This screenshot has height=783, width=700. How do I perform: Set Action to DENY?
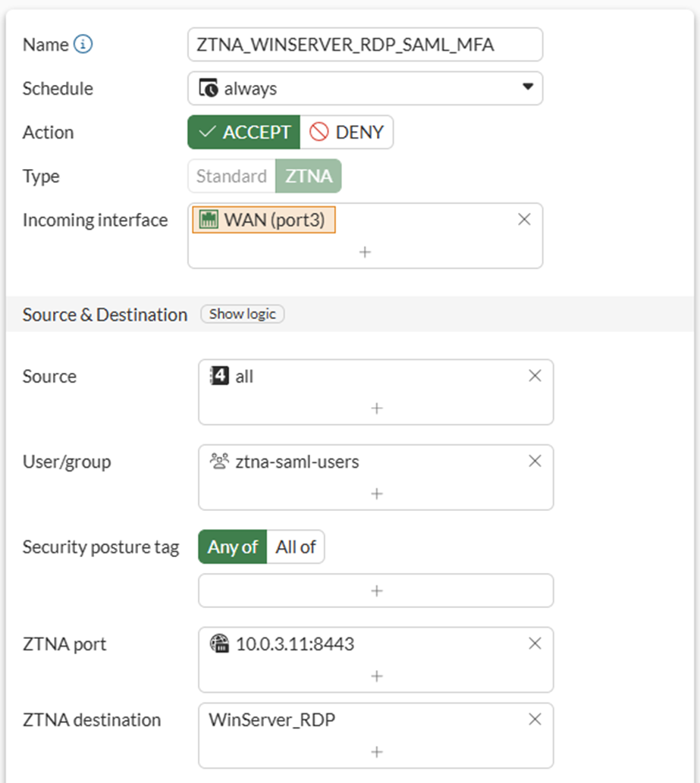point(347,132)
